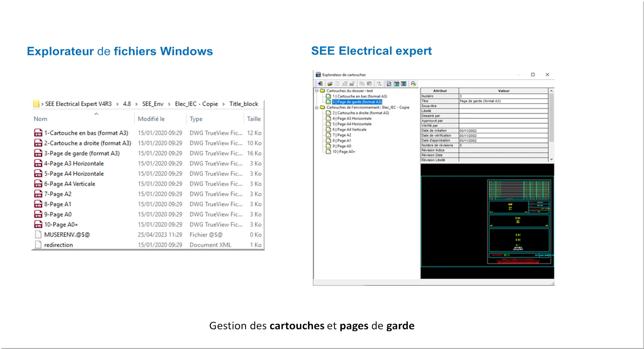The width and height of the screenshot is (644, 349).
Task: Click the DWG icon of '3-Page de garde (format A3)'
Action: (x=38, y=153)
